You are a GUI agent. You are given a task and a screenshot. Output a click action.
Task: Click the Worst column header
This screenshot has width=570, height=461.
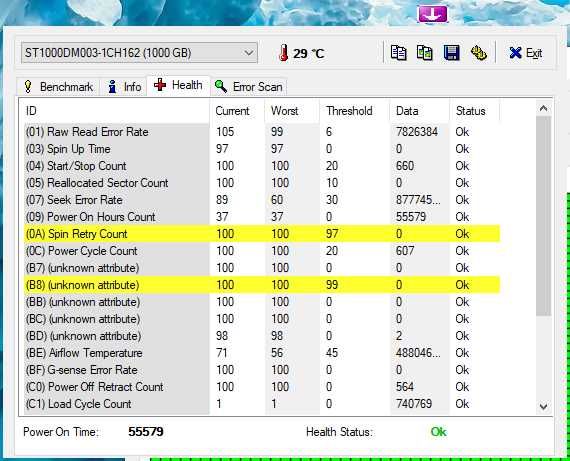click(292, 111)
